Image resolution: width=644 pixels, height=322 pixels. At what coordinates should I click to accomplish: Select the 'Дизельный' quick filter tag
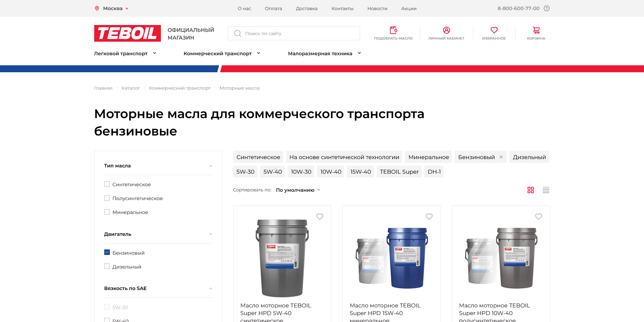(529, 157)
